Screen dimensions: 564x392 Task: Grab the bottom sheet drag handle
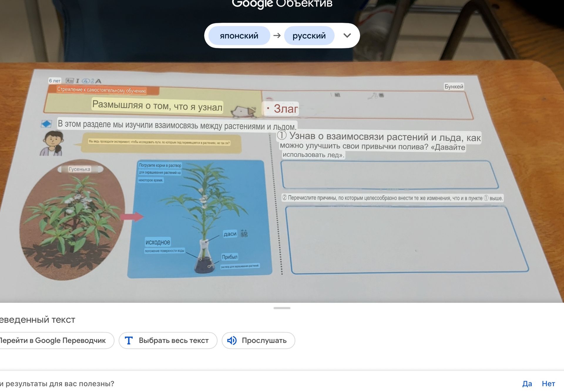point(282,308)
